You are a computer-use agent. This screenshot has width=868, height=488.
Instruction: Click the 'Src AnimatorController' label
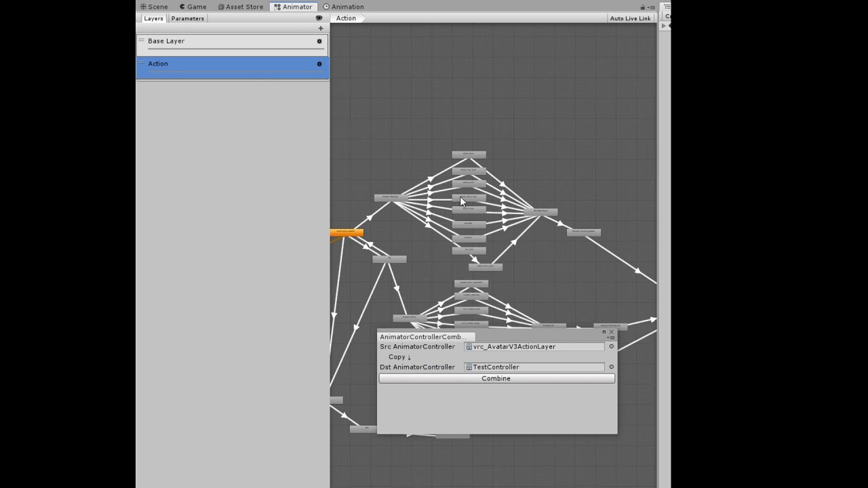click(417, 346)
